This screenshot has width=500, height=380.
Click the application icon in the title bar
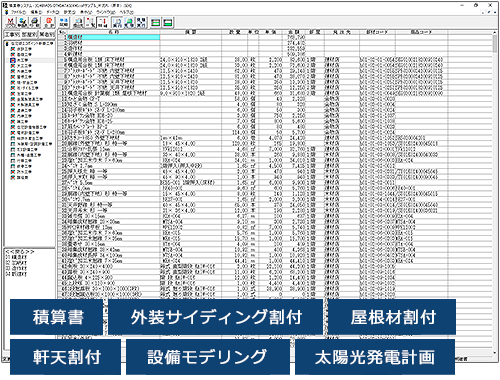pyautogui.click(x=5, y=5)
